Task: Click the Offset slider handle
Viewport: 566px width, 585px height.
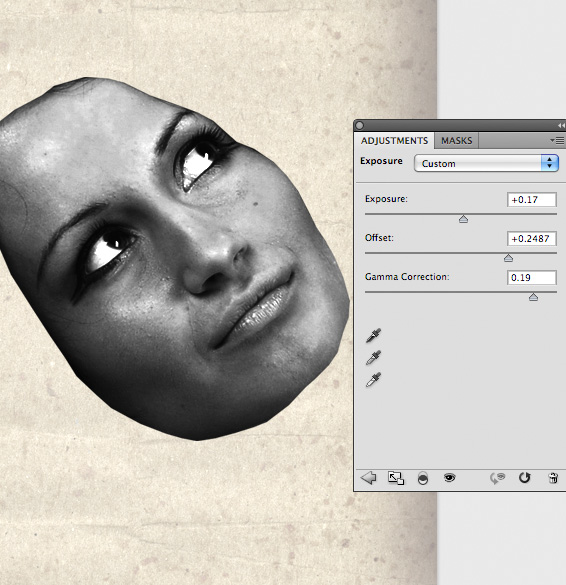Action: (x=508, y=258)
